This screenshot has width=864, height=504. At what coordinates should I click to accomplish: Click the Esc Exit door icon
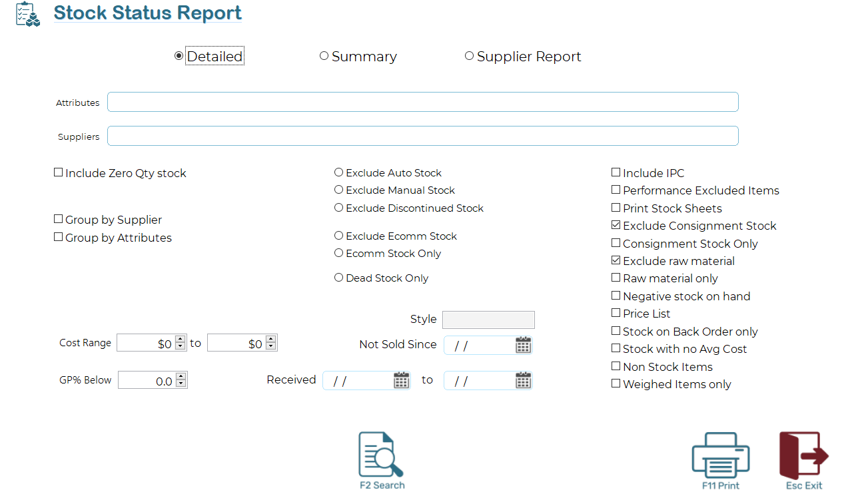pos(803,455)
